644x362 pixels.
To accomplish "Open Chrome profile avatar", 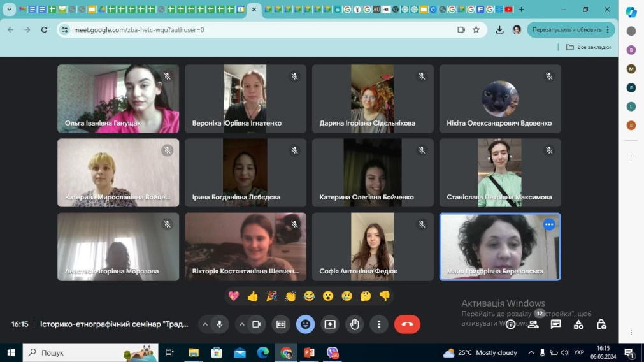I will click(517, 29).
